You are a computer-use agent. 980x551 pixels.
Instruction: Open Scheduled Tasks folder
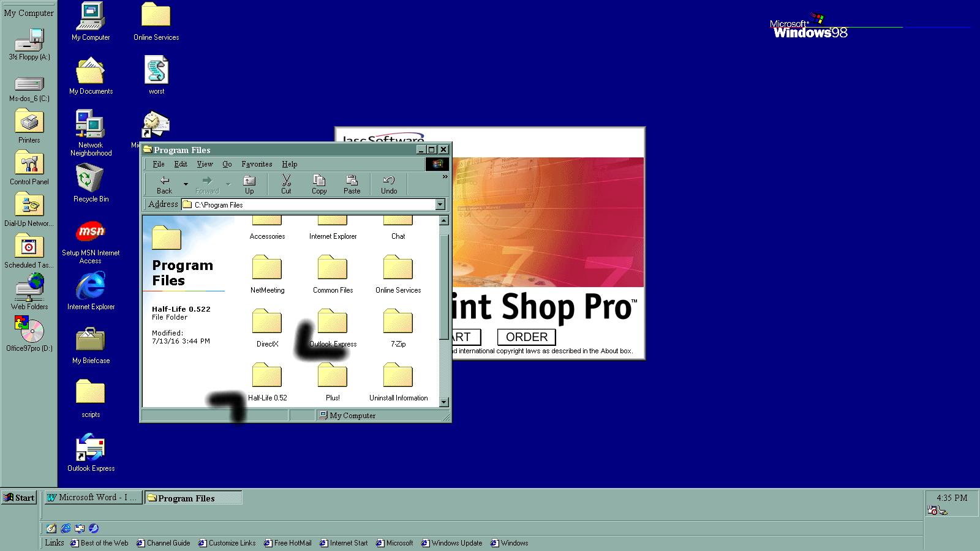point(29,252)
